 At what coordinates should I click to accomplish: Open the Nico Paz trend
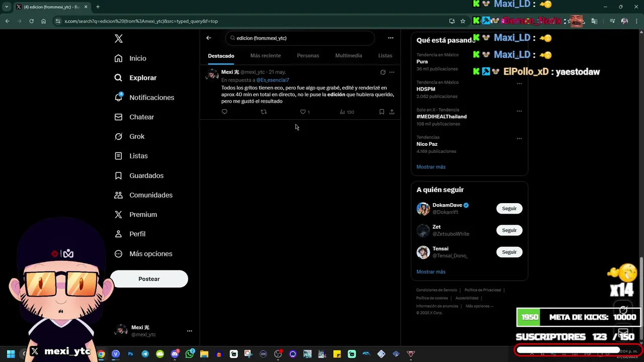tap(427, 144)
